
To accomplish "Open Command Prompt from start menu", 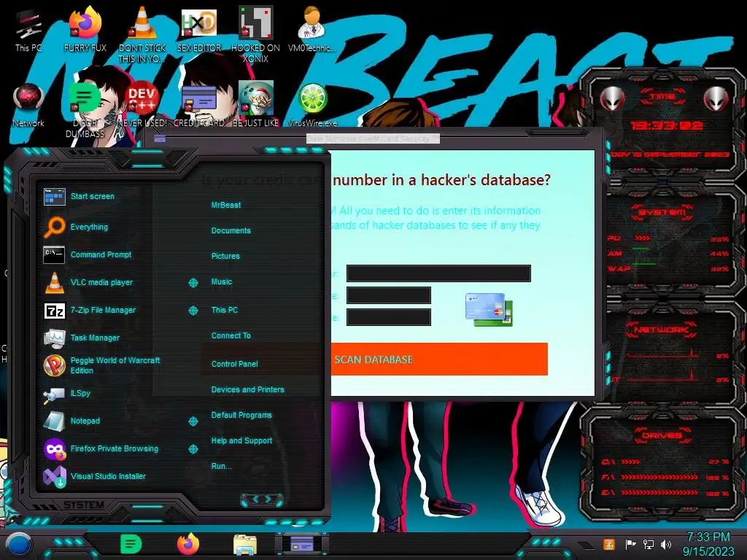I will pos(101,254).
